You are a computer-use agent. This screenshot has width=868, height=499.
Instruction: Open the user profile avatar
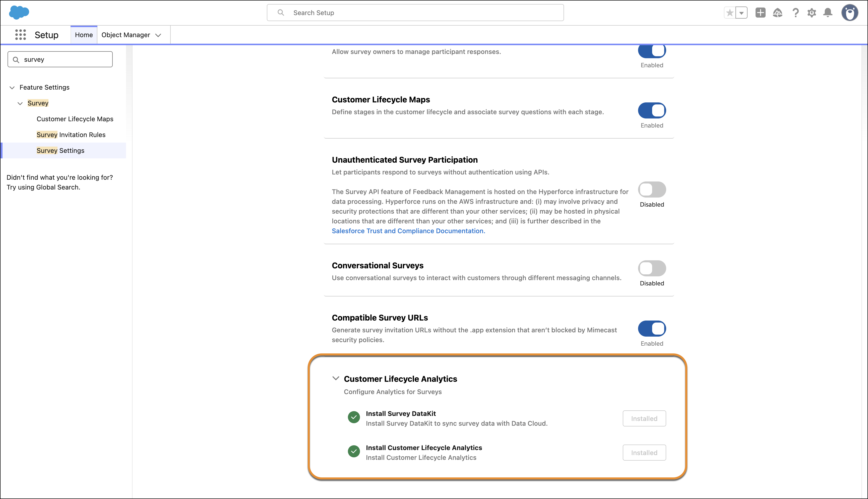850,13
